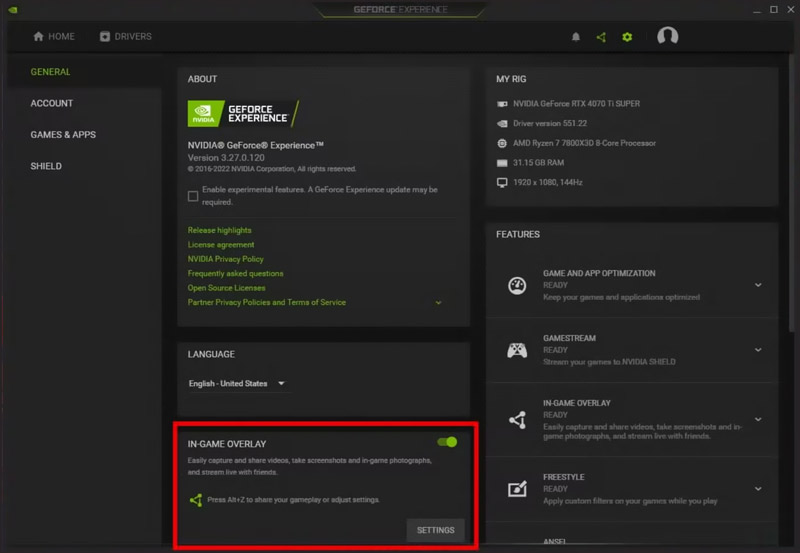Click the vertical scrollbar on the right

coord(792,191)
